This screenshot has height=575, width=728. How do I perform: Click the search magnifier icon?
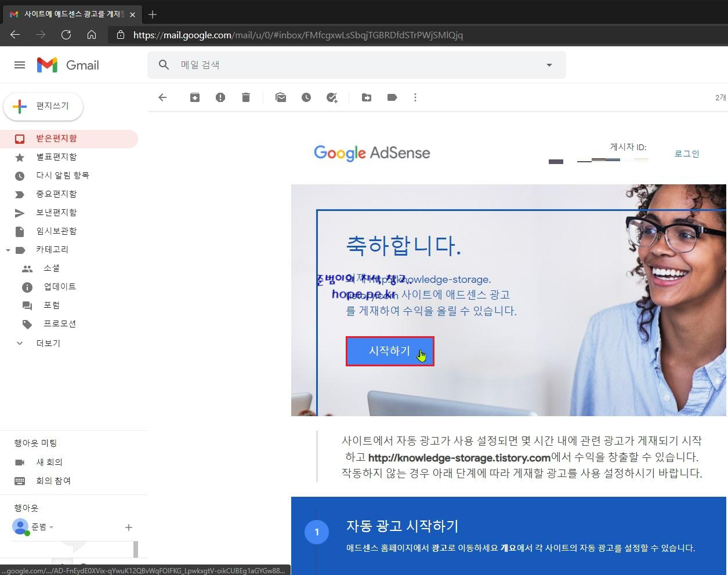pos(164,65)
